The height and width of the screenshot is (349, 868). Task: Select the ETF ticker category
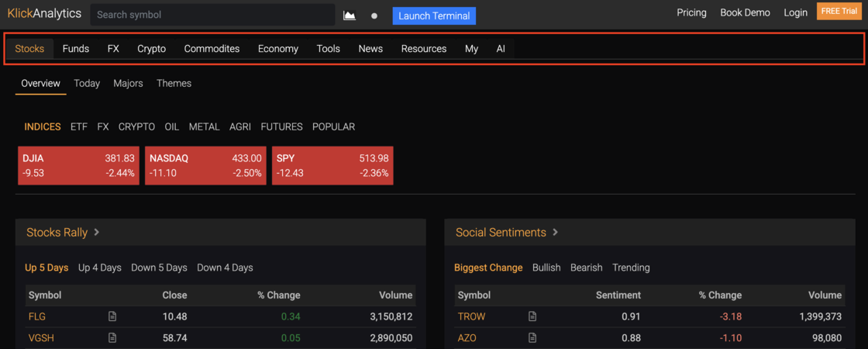tap(79, 127)
